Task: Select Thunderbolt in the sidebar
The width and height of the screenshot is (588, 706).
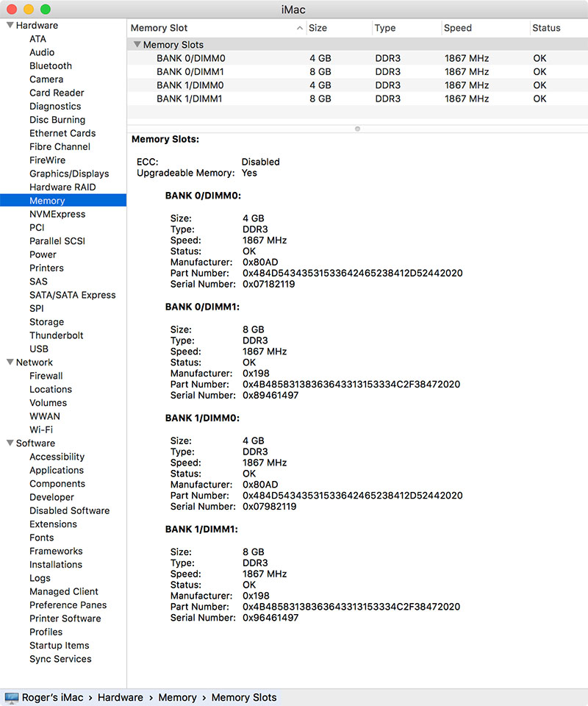Action: point(57,335)
